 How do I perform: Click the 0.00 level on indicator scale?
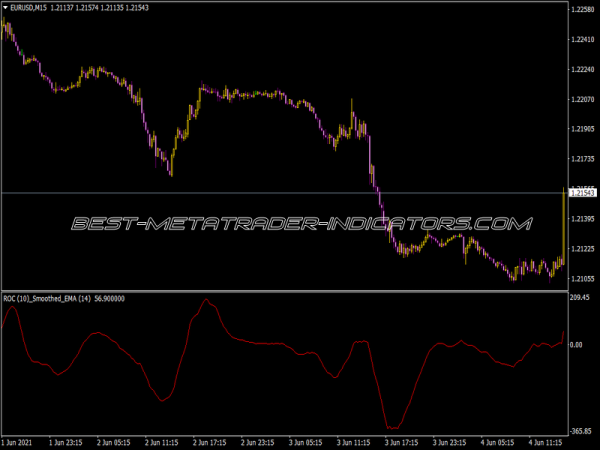[x=576, y=345]
